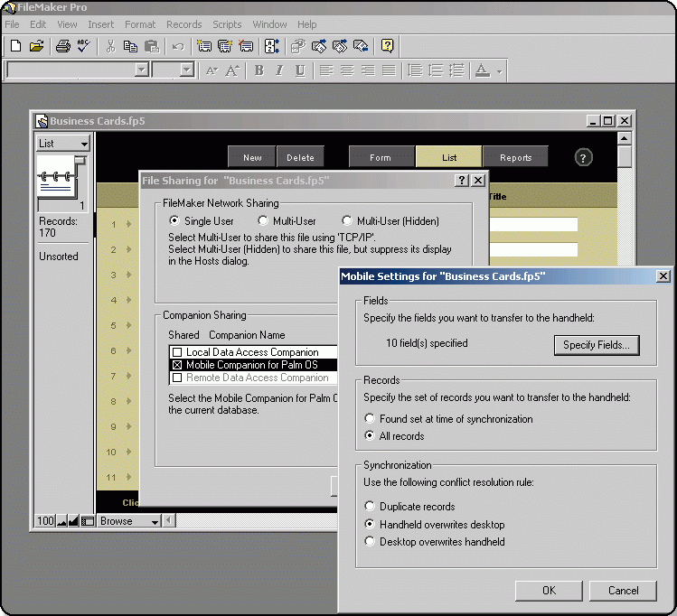The height and width of the screenshot is (616, 677).
Task: Click the yellow Help question toolbar icon
Action: pyautogui.click(x=387, y=46)
